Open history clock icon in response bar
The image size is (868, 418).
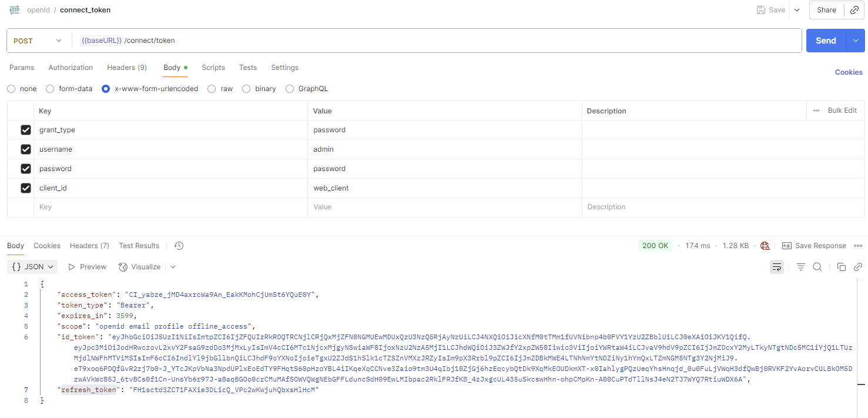(x=179, y=246)
